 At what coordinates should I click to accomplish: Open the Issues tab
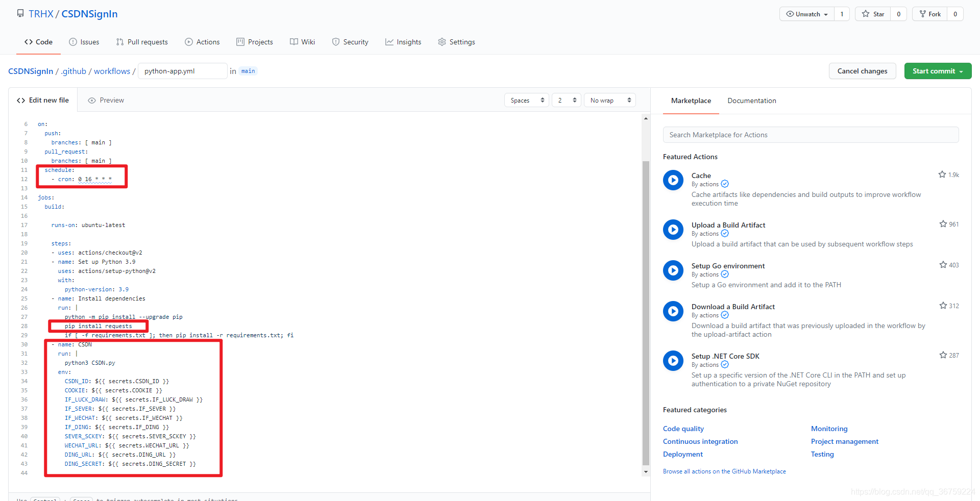pyautogui.click(x=84, y=42)
